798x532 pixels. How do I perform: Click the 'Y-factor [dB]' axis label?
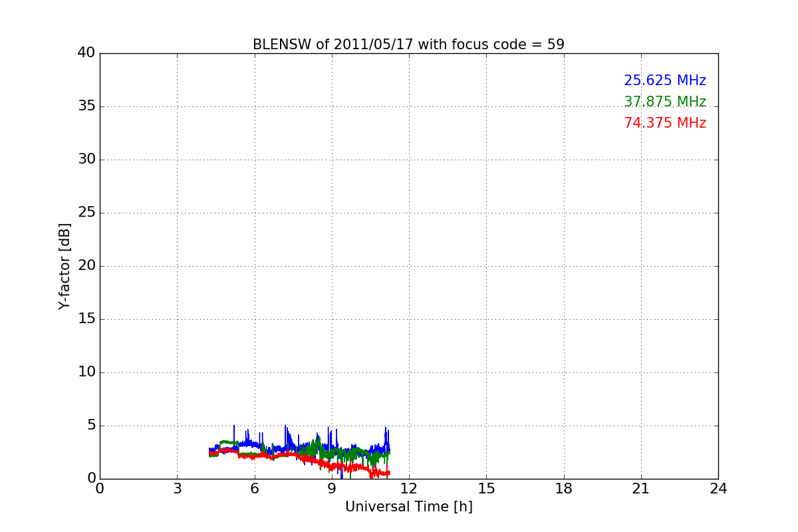click(65, 266)
